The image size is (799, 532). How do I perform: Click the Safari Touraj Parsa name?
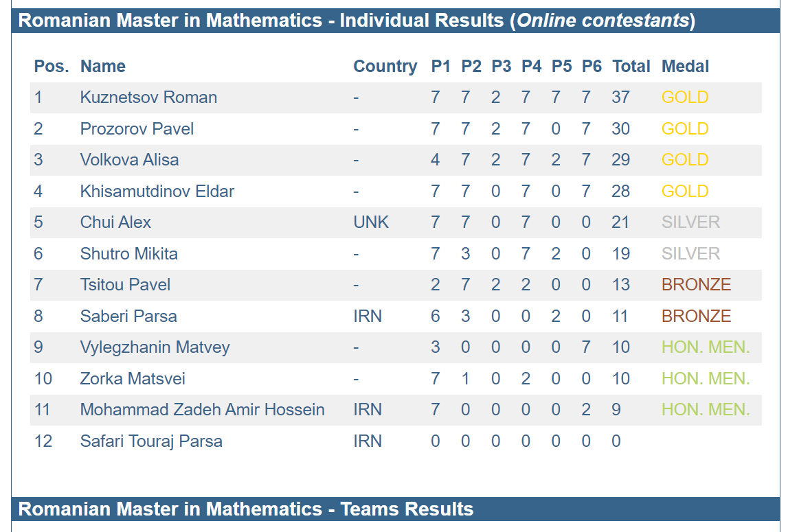click(151, 441)
